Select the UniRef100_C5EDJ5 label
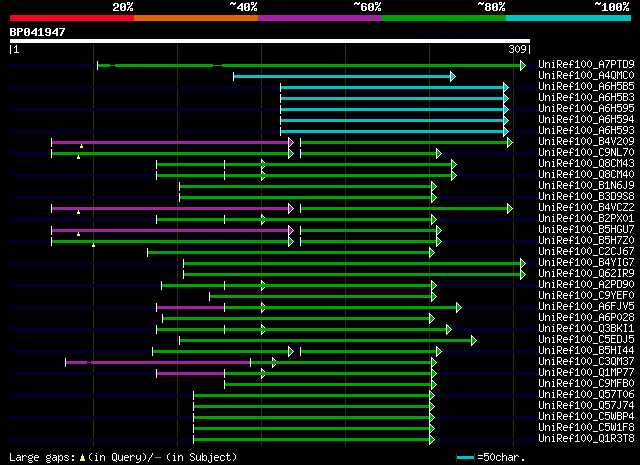The width and height of the screenshot is (640, 465). click(x=586, y=340)
